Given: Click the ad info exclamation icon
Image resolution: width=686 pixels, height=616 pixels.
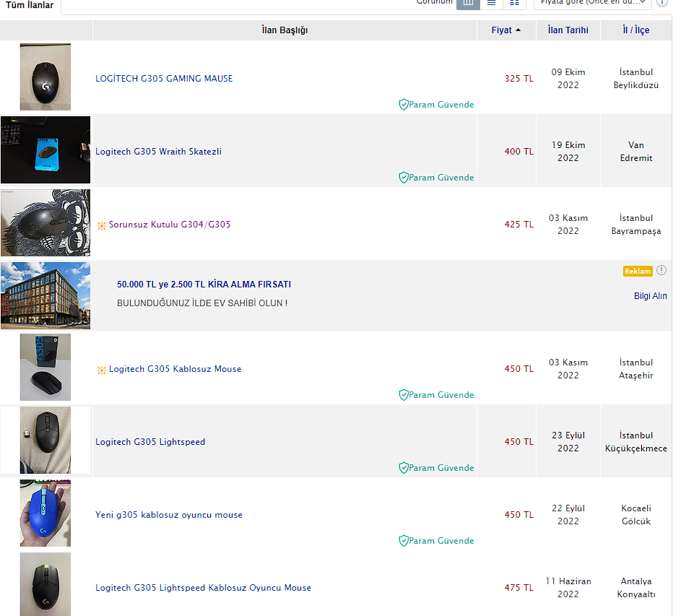Looking at the screenshot, I should coord(661,270).
